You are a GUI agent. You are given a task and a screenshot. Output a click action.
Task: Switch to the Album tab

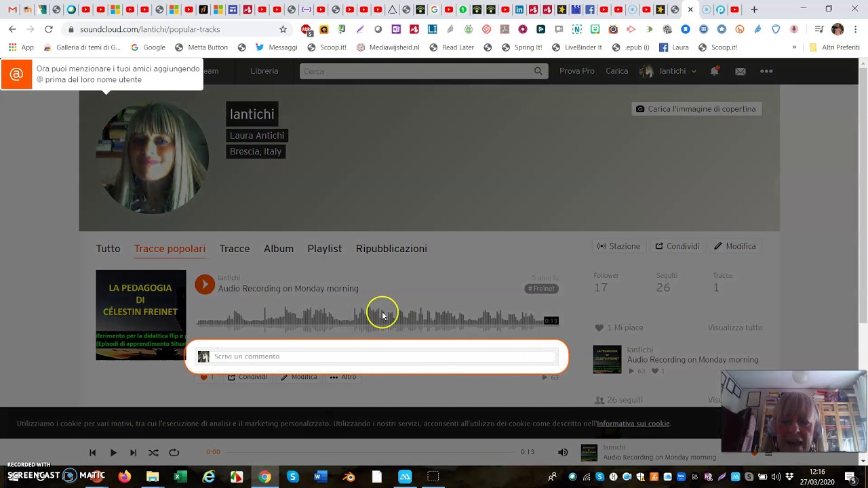[278, 249]
